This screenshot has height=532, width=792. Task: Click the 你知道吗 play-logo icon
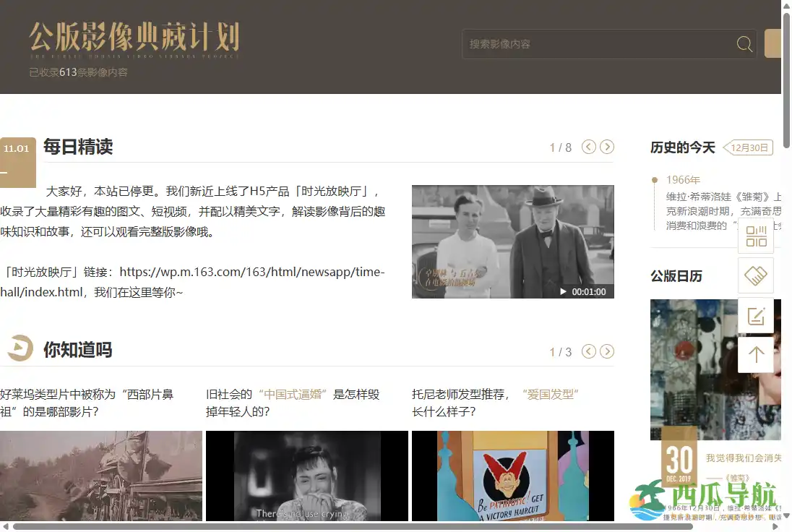[x=20, y=349]
